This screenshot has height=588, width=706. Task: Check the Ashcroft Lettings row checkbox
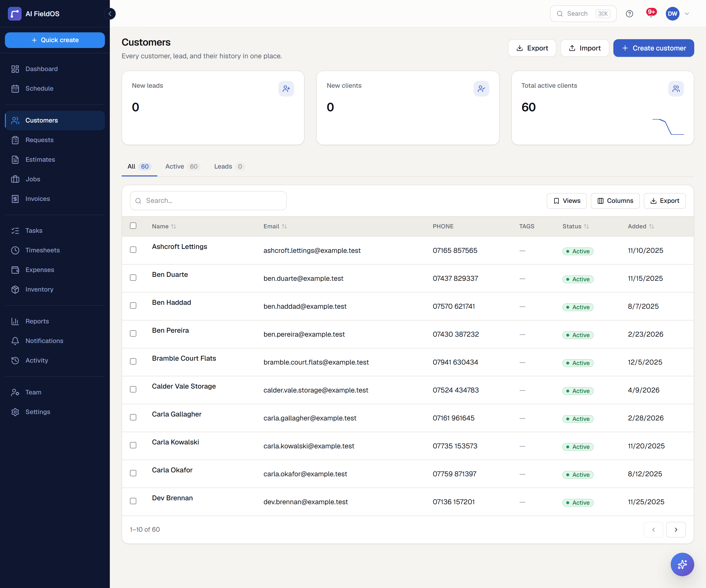point(133,250)
